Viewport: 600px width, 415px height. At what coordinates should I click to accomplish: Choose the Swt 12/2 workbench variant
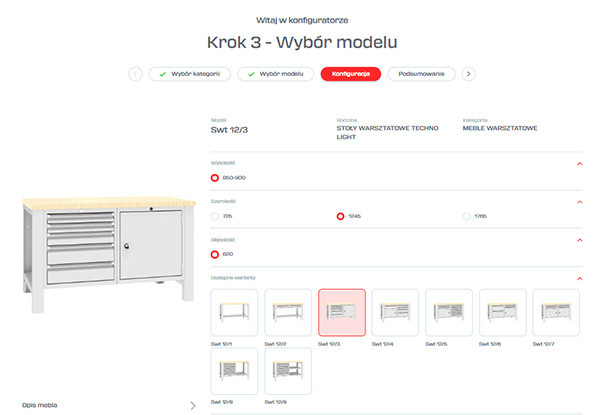(x=288, y=313)
